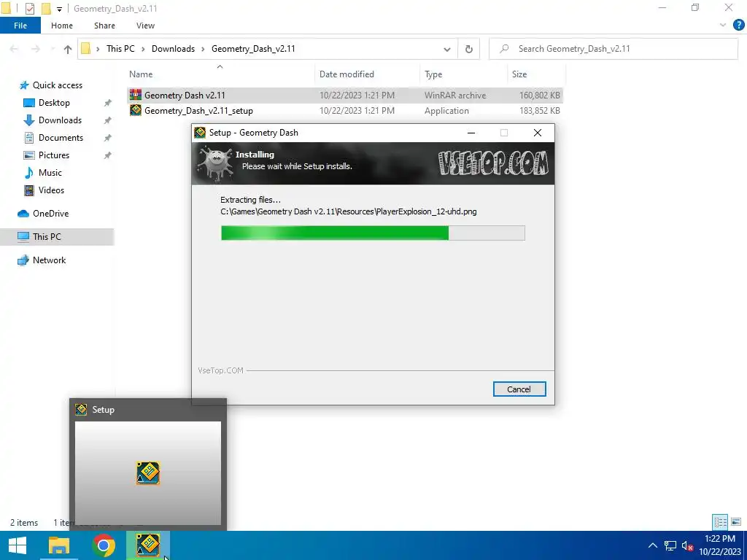Open the Home ribbon tab

(x=62, y=26)
